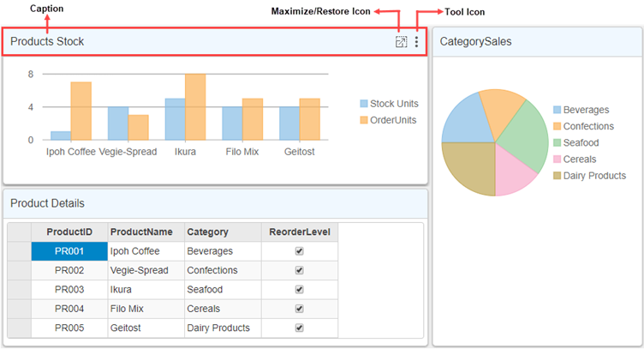This screenshot has width=644, height=349.
Task: Select the PR001 cell in the grid
Action: point(69,251)
